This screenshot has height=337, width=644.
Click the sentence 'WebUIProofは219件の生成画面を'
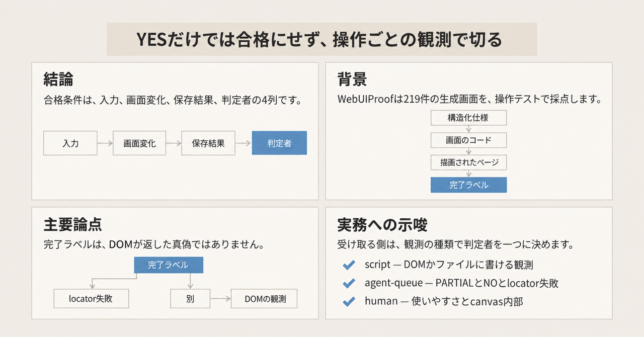(469, 99)
